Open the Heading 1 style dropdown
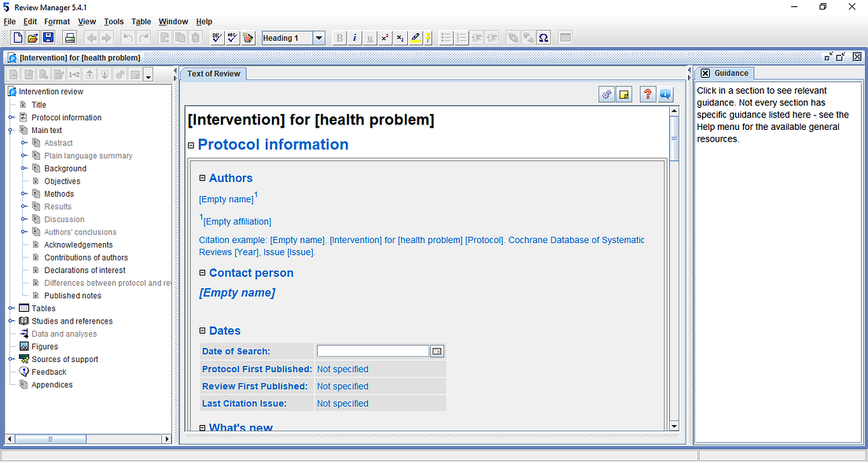Screen dimensions: 868x462 pos(318,37)
